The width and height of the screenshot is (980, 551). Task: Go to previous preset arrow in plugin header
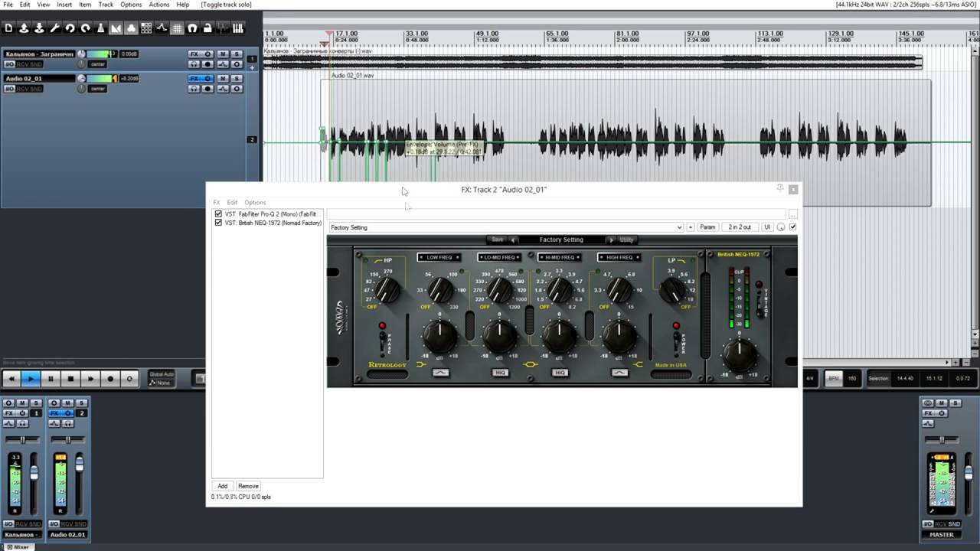click(514, 240)
